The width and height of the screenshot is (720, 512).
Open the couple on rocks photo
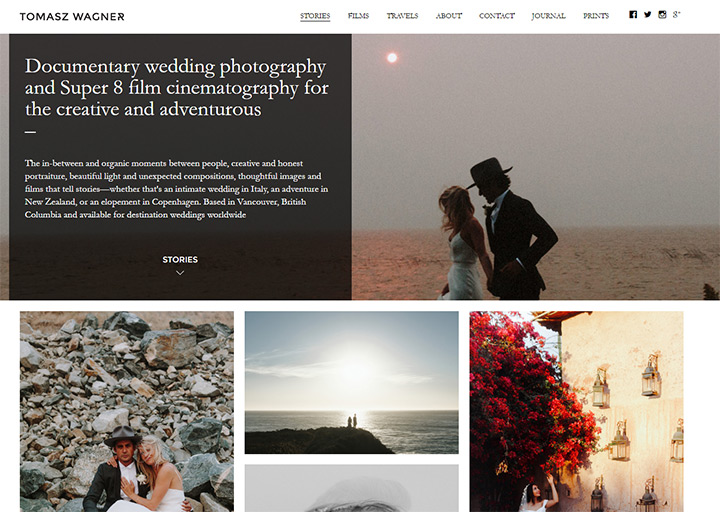point(127,411)
